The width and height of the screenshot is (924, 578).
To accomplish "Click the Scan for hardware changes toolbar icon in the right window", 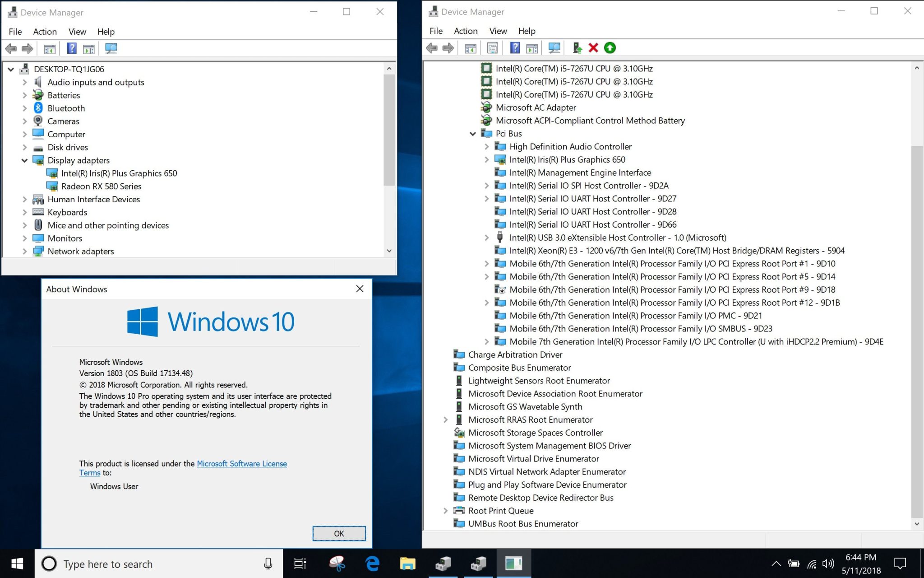I will click(x=554, y=48).
